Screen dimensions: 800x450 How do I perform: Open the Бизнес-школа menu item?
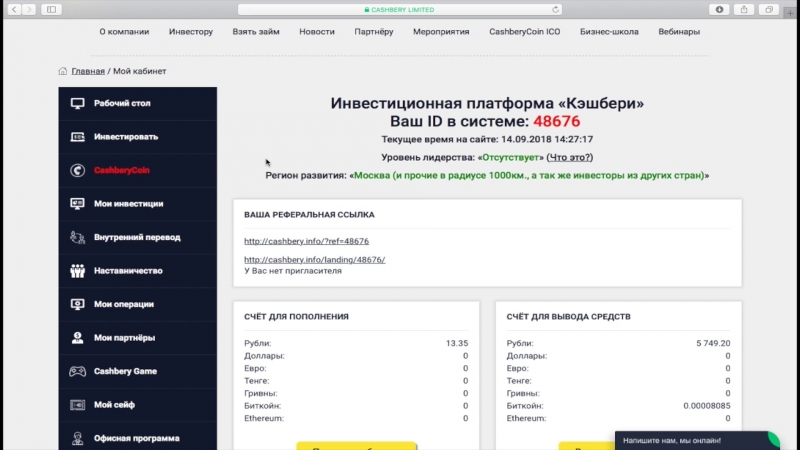(609, 32)
